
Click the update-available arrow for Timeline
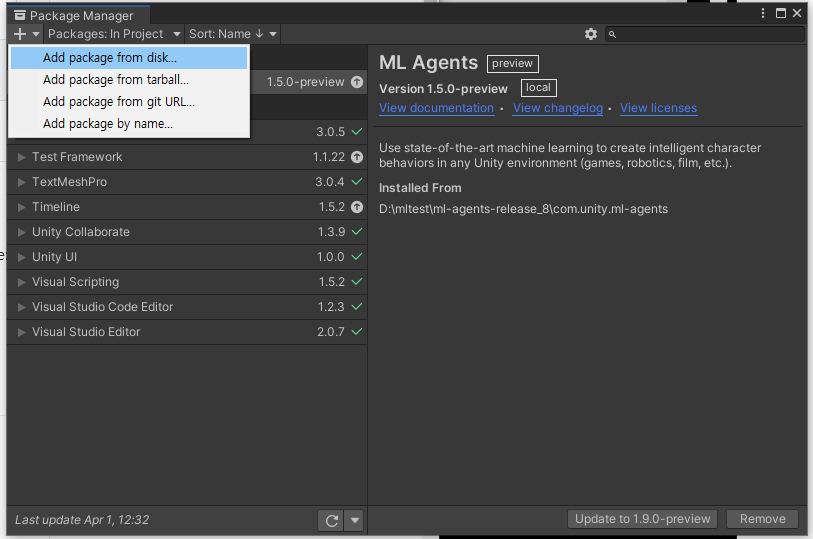(x=357, y=207)
